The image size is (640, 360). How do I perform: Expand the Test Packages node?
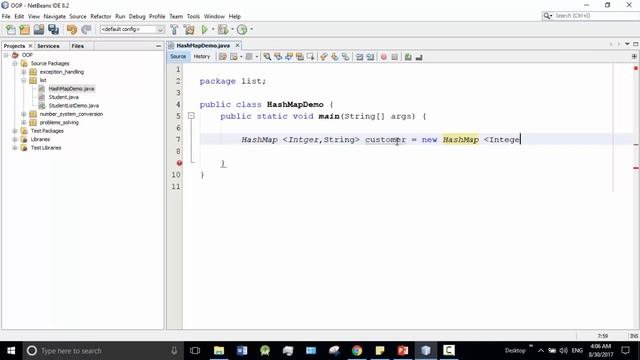pyautogui.click(x=15, y=131)
